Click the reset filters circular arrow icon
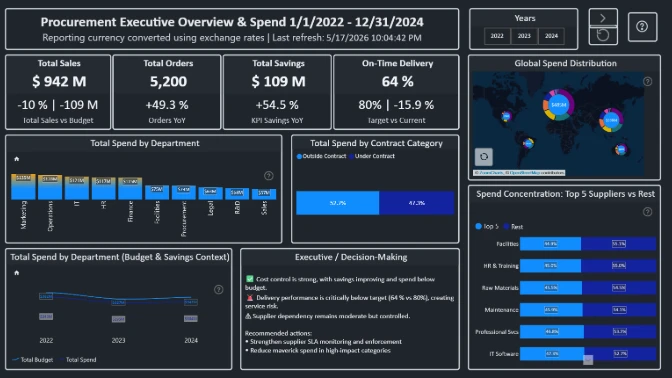672x378 pixels. click(603, 35)
